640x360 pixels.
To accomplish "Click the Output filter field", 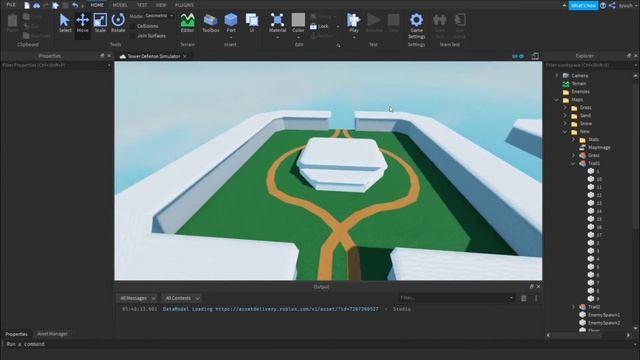I will pos(456,298).
